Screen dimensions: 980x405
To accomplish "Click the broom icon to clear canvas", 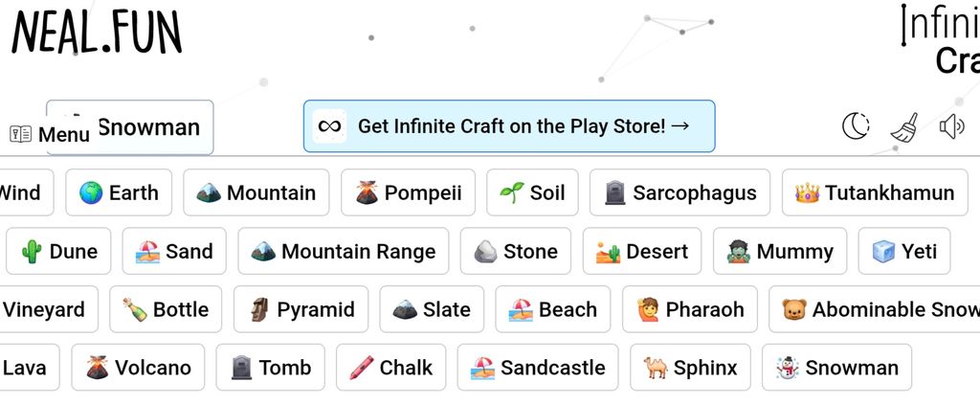I will [x=904, y=127].
